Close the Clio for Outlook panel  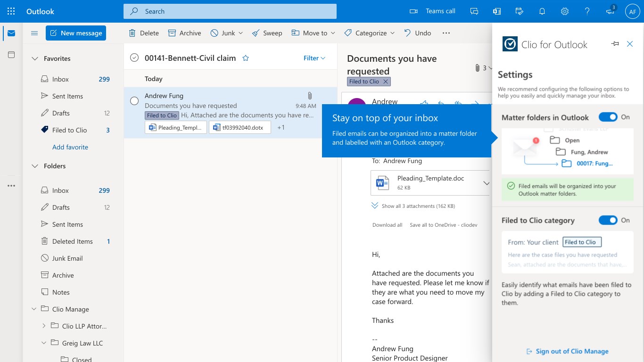tap(630, 44)
